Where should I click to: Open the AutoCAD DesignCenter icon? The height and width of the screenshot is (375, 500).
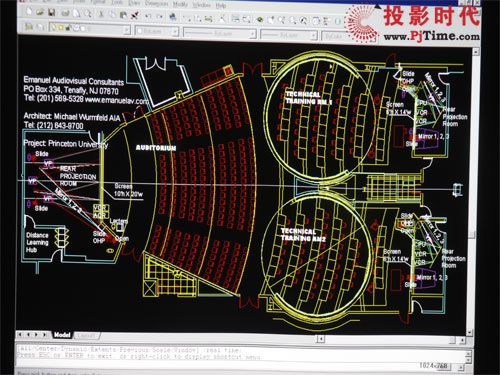tap(316, 21)
